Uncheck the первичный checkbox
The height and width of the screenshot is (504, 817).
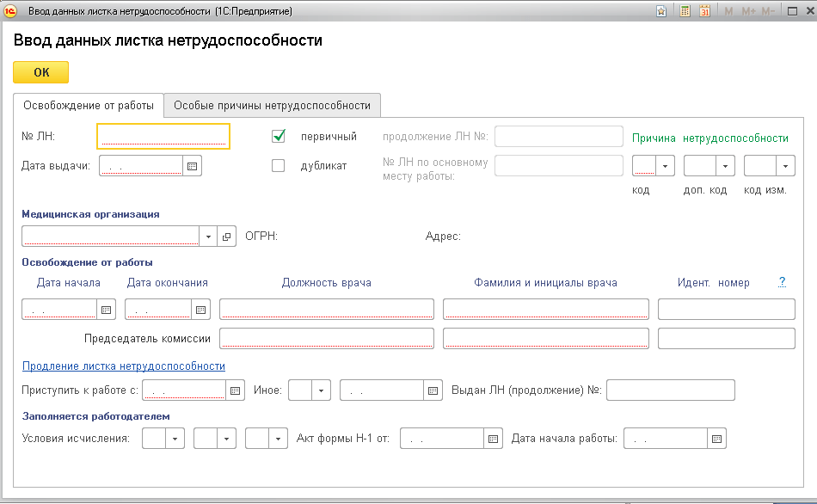[x=278, y=136]
